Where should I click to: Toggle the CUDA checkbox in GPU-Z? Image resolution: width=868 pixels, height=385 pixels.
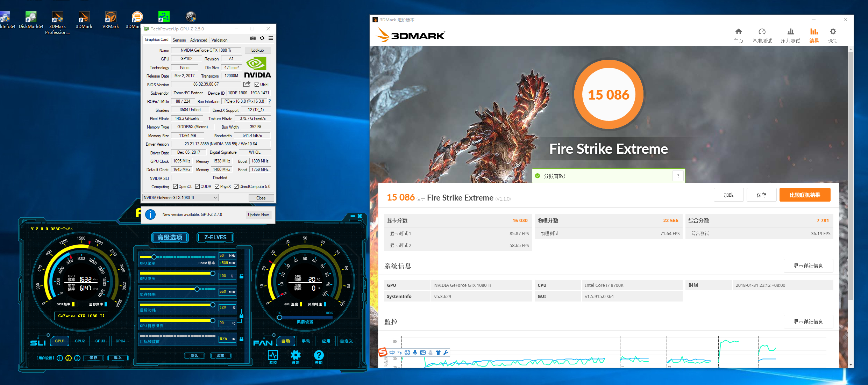coord(198,187)
